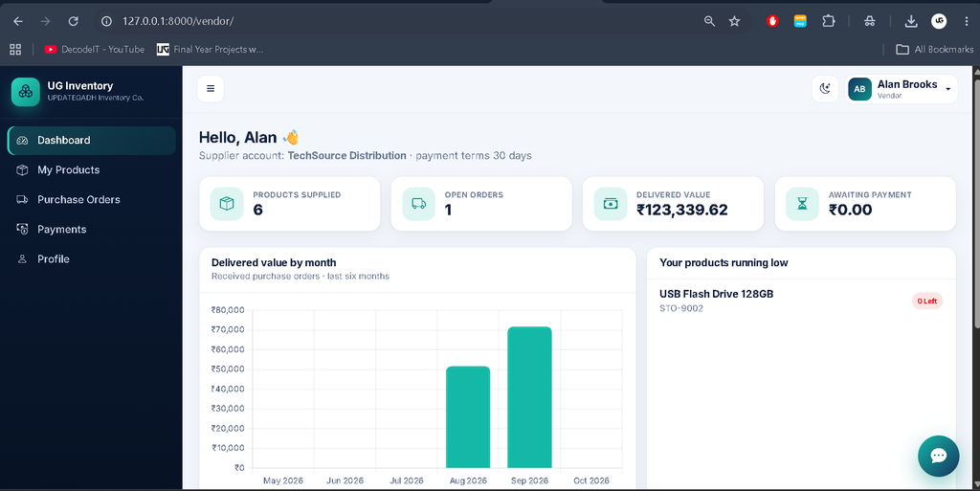Click the browser back arrow
Image resolution: width=980 pixels, height=491 pixels.
pos(18,21)
